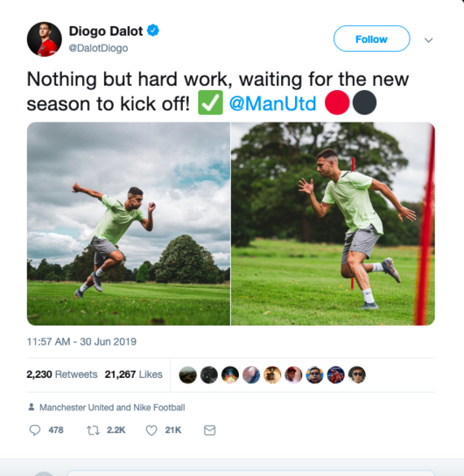464x476 pixels.
Task: Like the tweet with heart icon
Action: click(151, 430)
